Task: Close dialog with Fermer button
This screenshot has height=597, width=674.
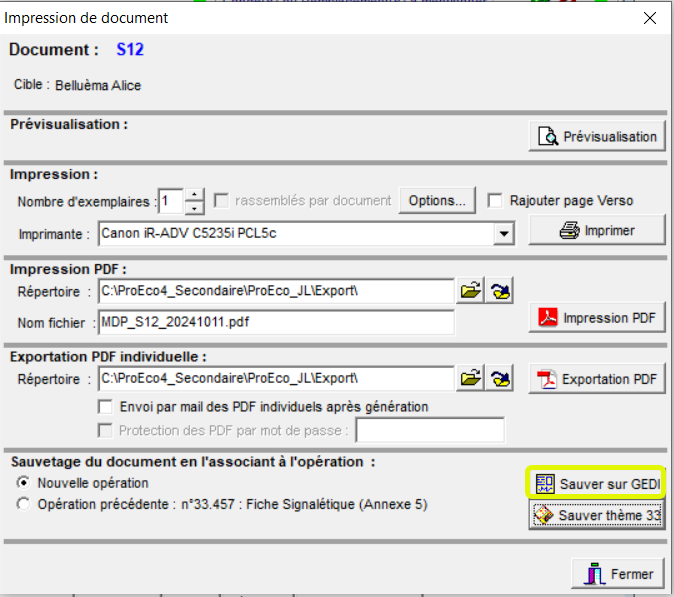Action: point(617,574)
